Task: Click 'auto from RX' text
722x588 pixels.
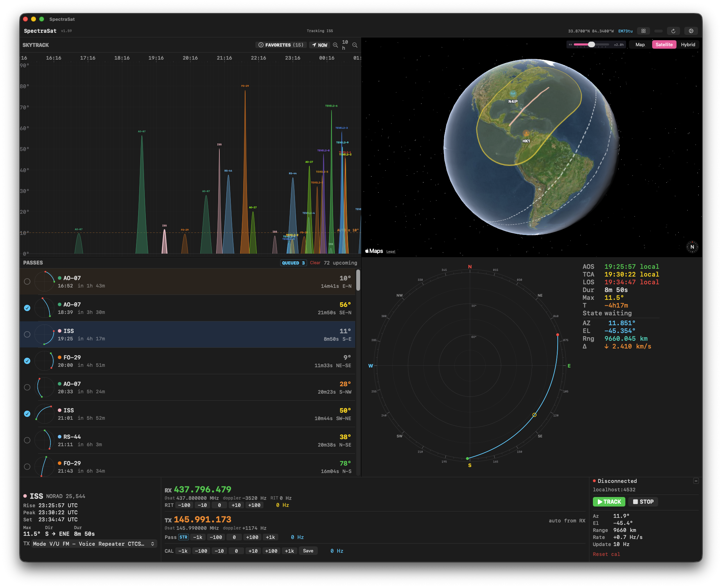Action: (x=567, y=521)
